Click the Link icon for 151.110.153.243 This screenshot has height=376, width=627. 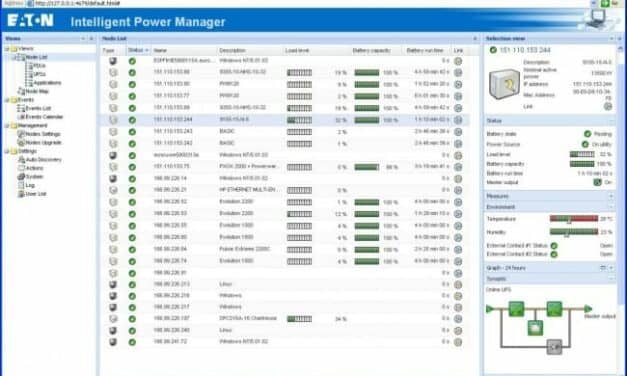click(458, 132)
